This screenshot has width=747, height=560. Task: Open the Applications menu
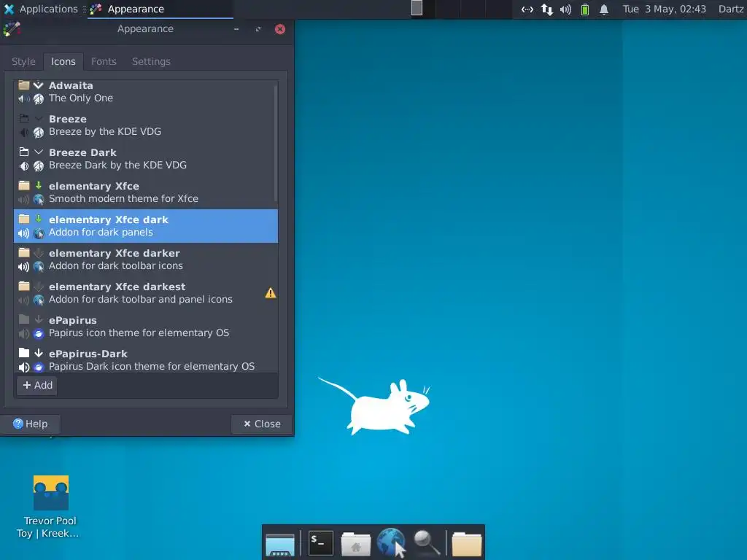[x=41, y=9]
